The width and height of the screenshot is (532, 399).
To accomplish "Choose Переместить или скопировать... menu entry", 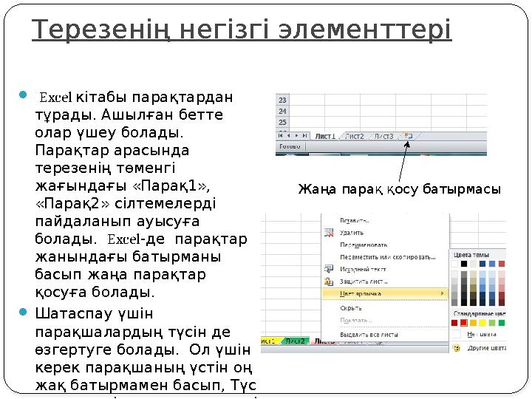I will coord(387,257).
